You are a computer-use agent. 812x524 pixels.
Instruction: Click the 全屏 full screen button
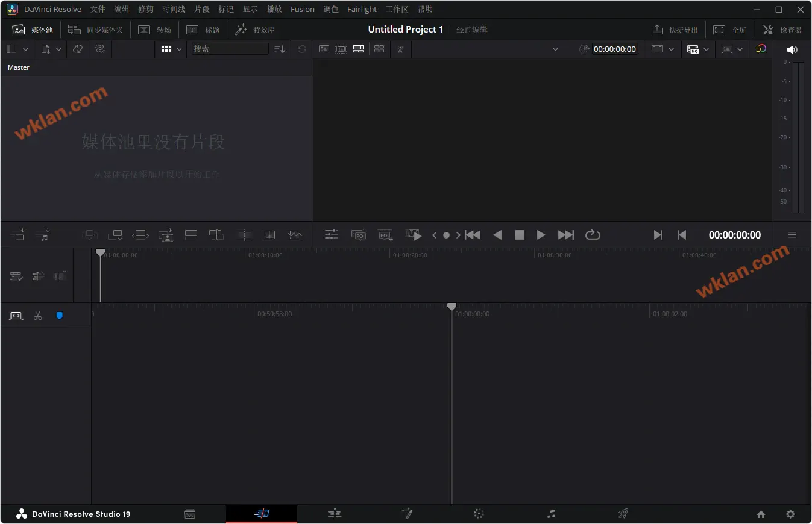[729, 30]
